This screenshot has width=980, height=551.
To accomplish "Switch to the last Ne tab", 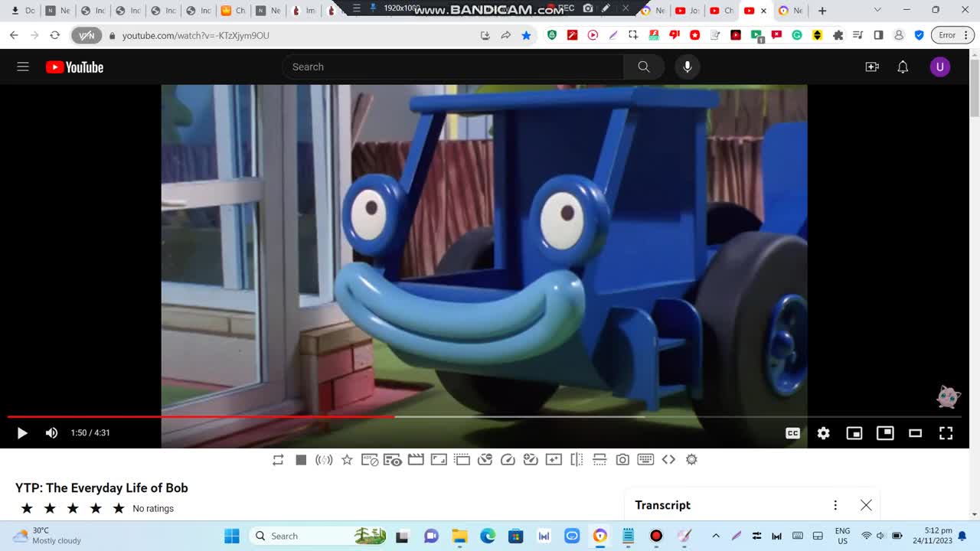I will tap(790, 11).
